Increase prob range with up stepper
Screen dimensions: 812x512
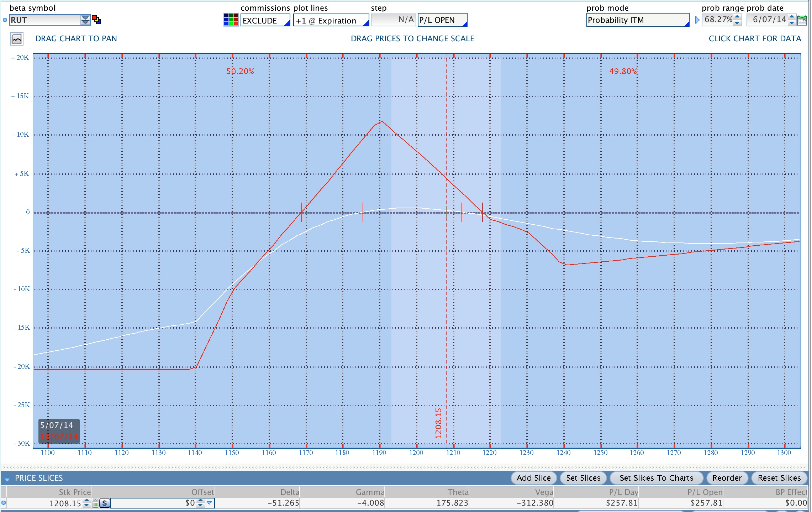(737, 17)
